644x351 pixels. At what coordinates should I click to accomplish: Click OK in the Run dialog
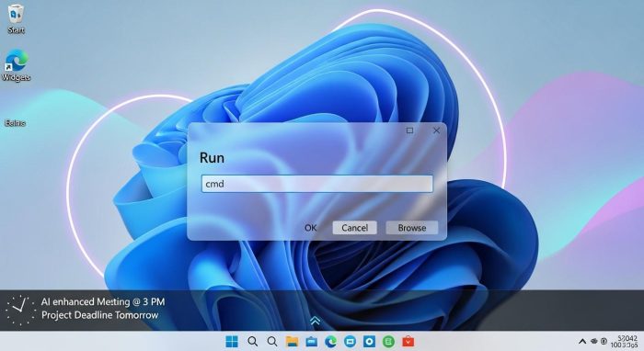(x=311, y=228)
